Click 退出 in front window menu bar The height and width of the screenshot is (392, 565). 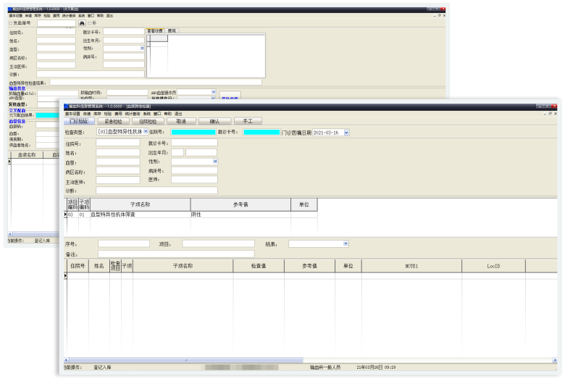tap(178, 114)
